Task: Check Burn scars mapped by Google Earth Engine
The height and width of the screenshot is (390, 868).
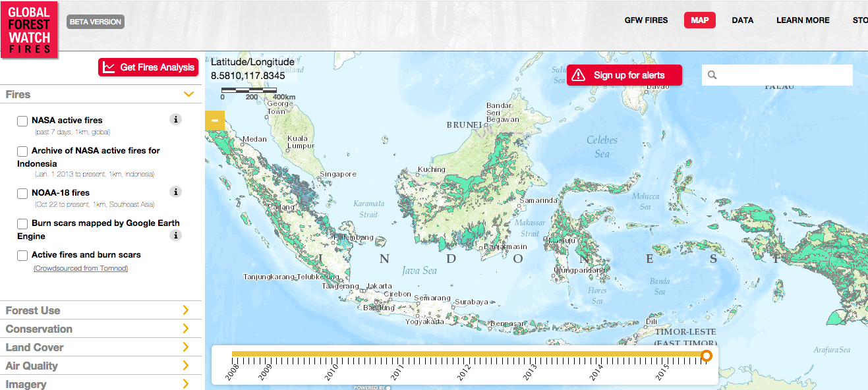Action: [22, 224]
